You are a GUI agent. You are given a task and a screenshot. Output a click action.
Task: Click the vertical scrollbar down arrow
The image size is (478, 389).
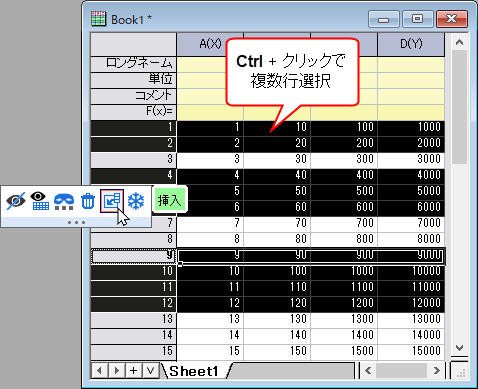pyautogui.click(x=459, y=348)
